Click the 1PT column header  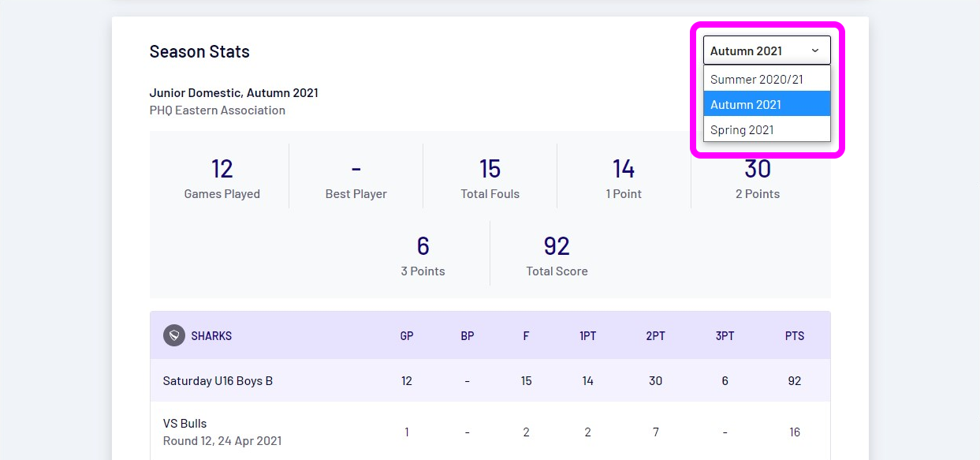pyautogui.click(x=587, y=336)
